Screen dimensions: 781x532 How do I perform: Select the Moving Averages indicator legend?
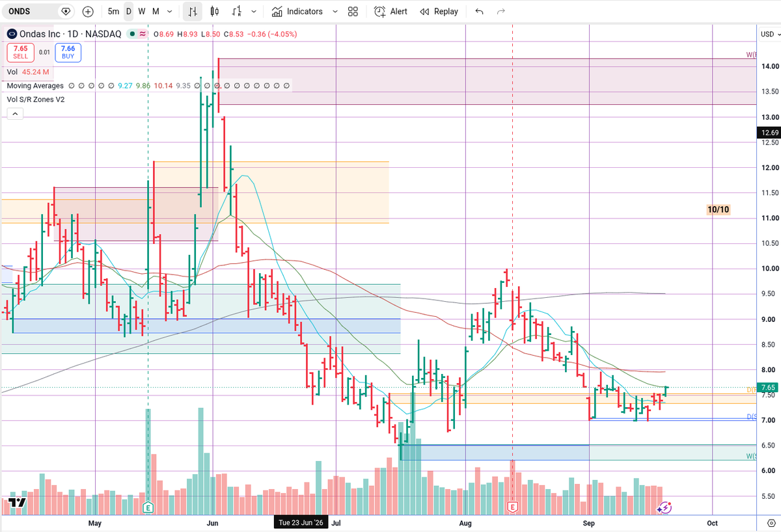[35, 85]
